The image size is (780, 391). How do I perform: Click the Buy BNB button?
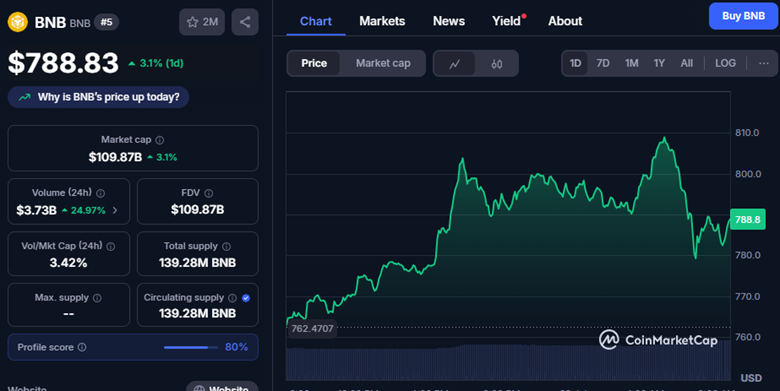pyautogui.click(x=743, y=16)
